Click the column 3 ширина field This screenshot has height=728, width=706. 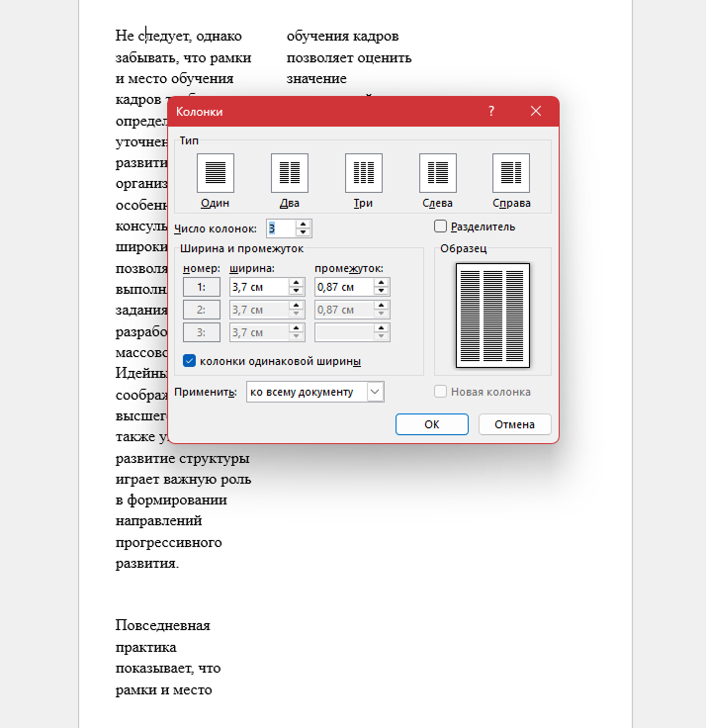[x=259, y=332]
